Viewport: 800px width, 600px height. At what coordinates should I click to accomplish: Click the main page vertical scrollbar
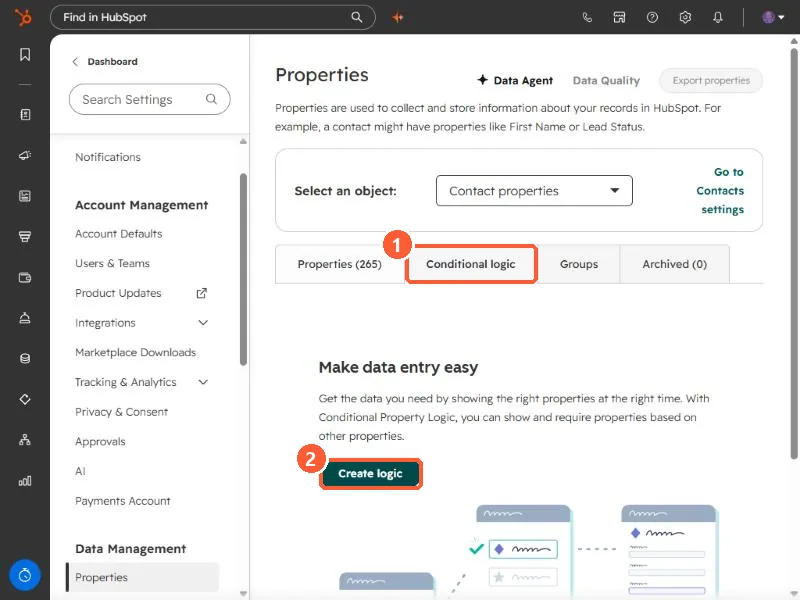pos(794,253)
